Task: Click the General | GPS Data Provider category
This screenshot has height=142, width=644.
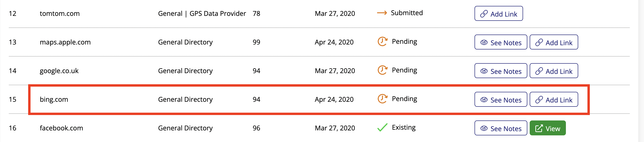Action: pos(202,13)
